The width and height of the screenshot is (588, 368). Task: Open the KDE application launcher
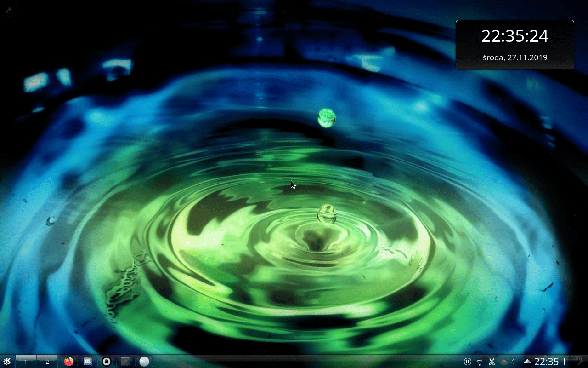(x=7, y=362)
